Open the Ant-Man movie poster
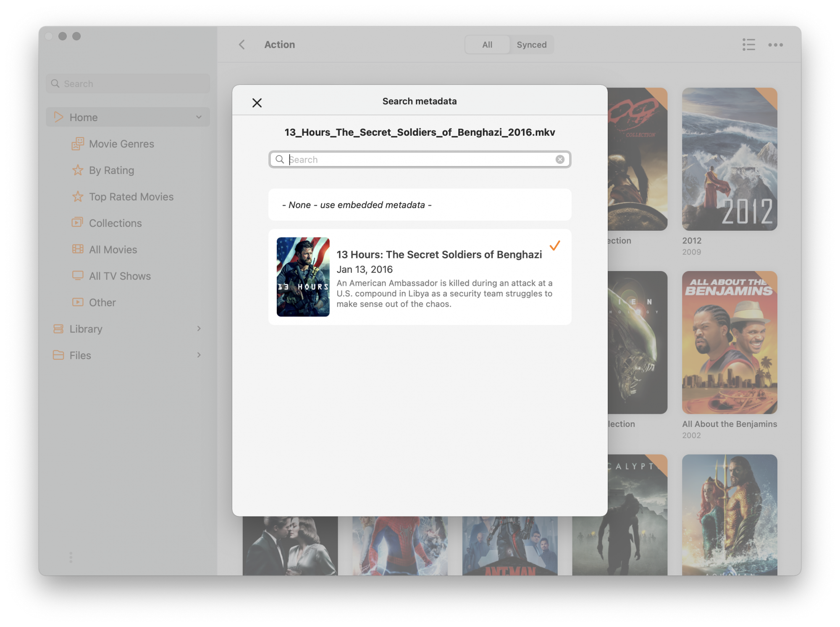Screen dimensions: 840x627 pyautogui.click(x=510, y=546)
